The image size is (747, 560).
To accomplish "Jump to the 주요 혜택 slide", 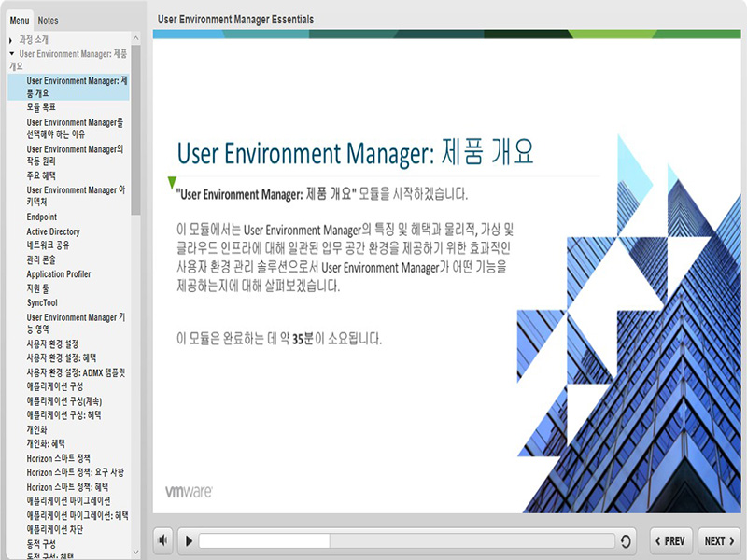I will tap(41, 175).
